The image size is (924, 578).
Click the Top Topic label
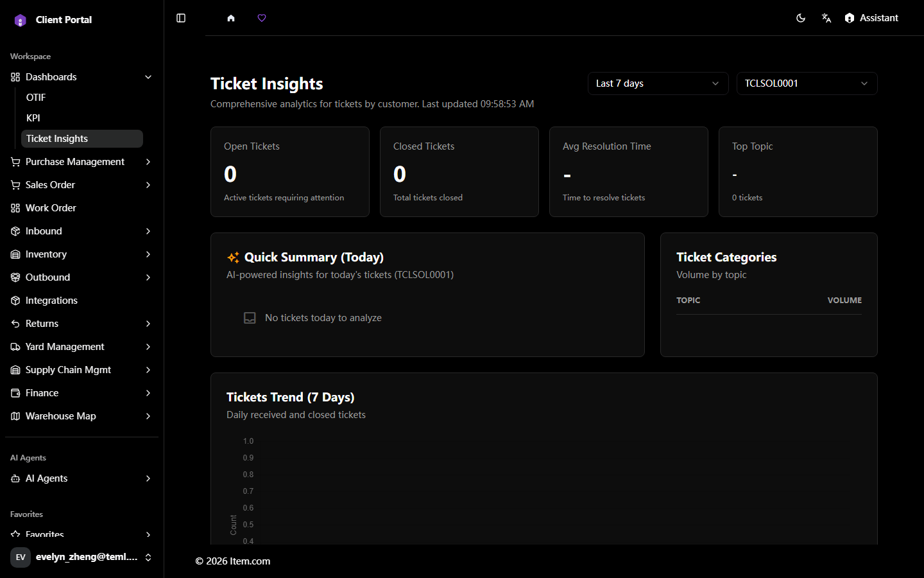tap(752, 146)
